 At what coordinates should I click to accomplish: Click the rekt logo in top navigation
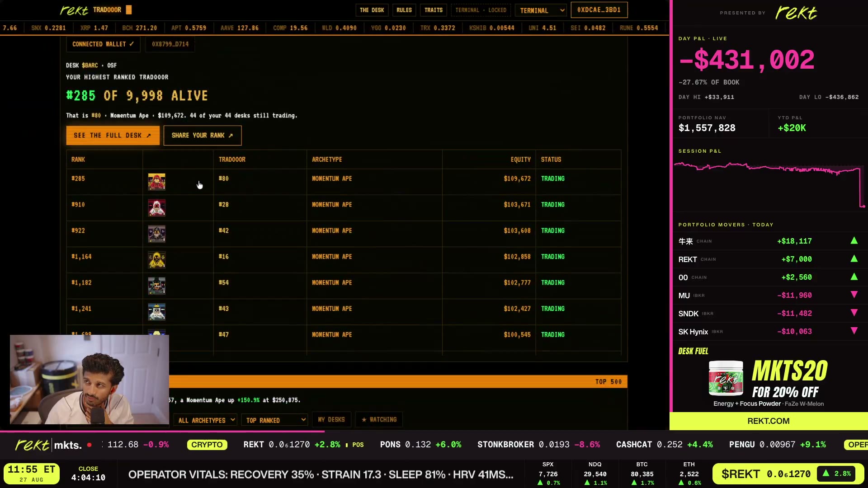(x=74, y=10)
